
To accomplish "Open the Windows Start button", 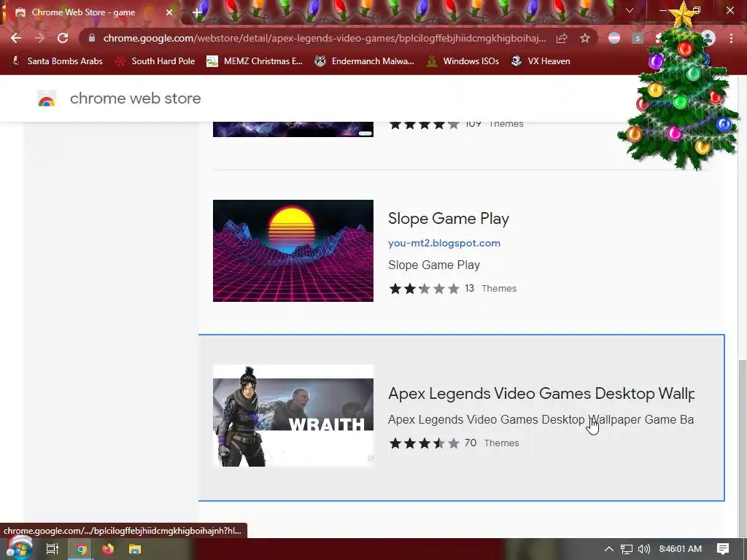I will pos(19,549).
